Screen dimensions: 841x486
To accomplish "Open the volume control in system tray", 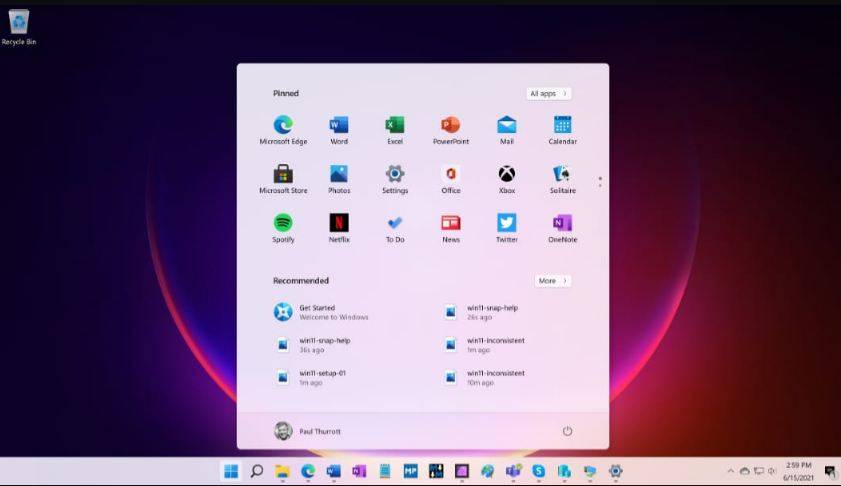I will (771, 471).
